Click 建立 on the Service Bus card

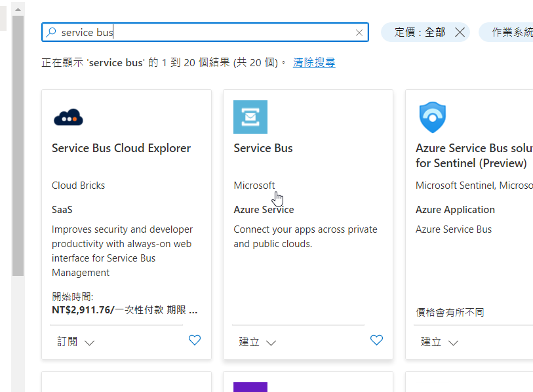coord(249,342)
